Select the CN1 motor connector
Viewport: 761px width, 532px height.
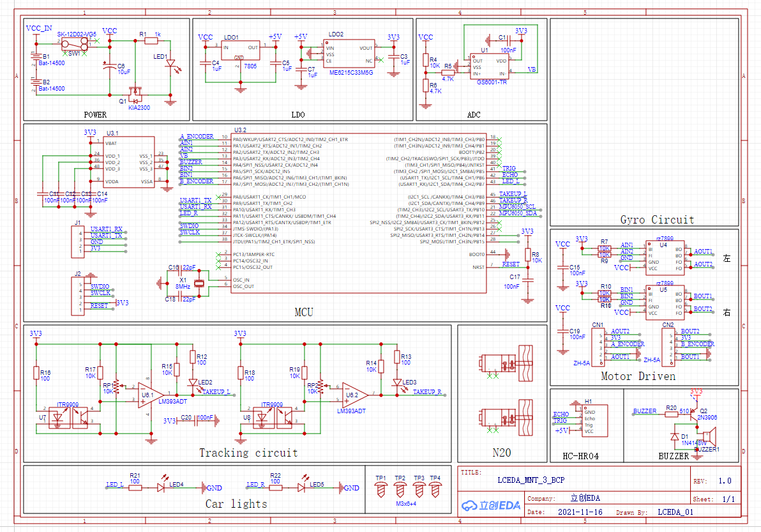pyautogui.click(x=598, y=347)
